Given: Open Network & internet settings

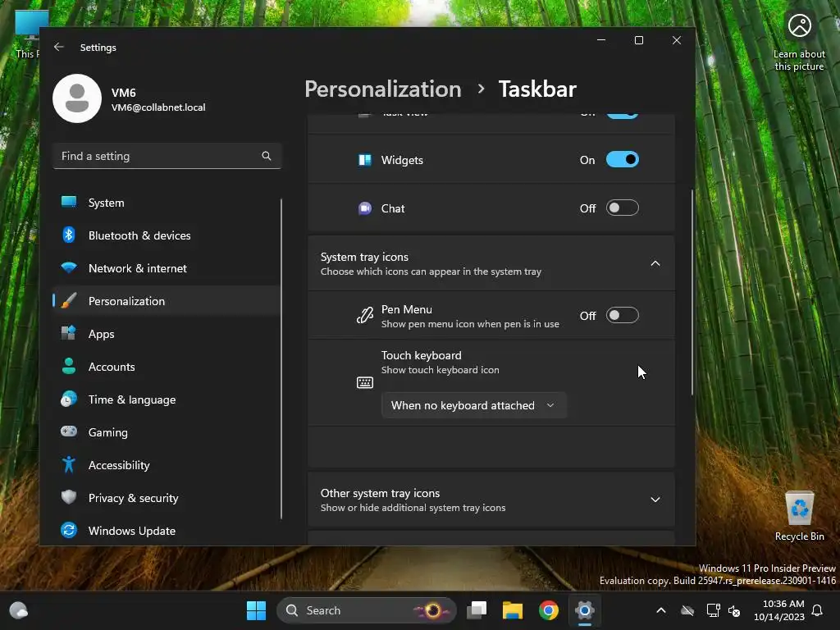Looking at the screenshot, I should point(167,268).
